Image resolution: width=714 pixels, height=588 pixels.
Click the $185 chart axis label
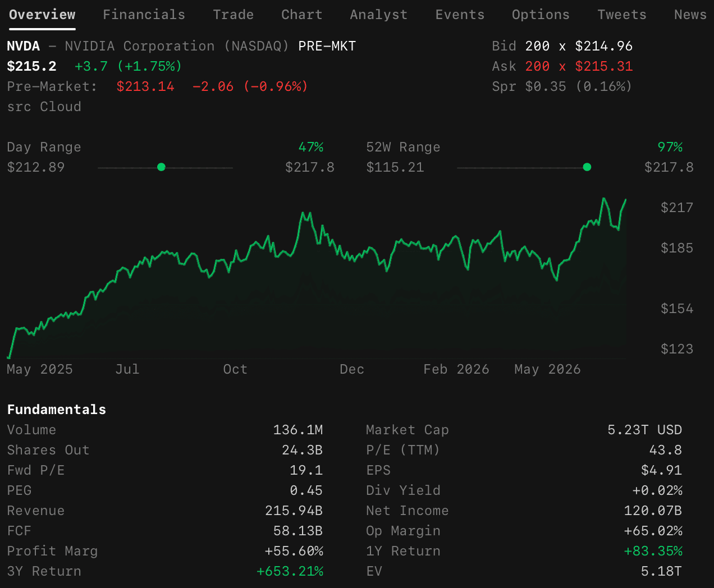tap(677, 248)
